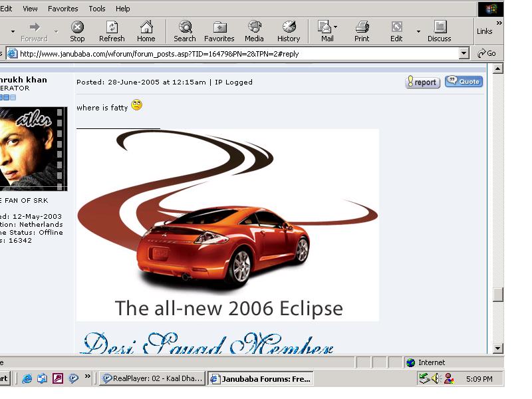Screen dimensions: 532x399
Task: Click the vertical scrollbar thumb
Action: [497, 295]
